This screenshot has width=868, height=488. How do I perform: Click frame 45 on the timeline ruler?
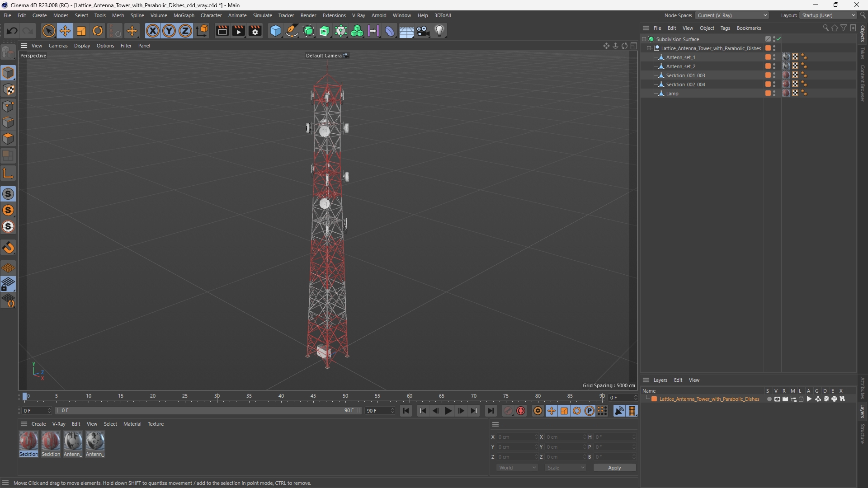(313, 396)
